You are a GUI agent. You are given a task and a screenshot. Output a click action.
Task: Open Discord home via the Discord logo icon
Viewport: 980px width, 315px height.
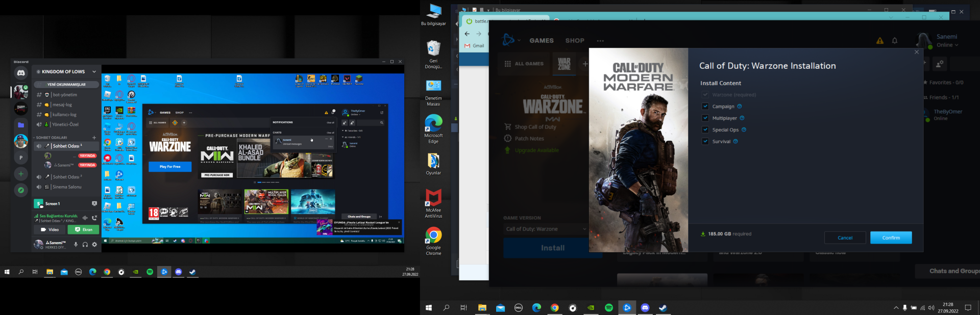(x=21, y=73)
